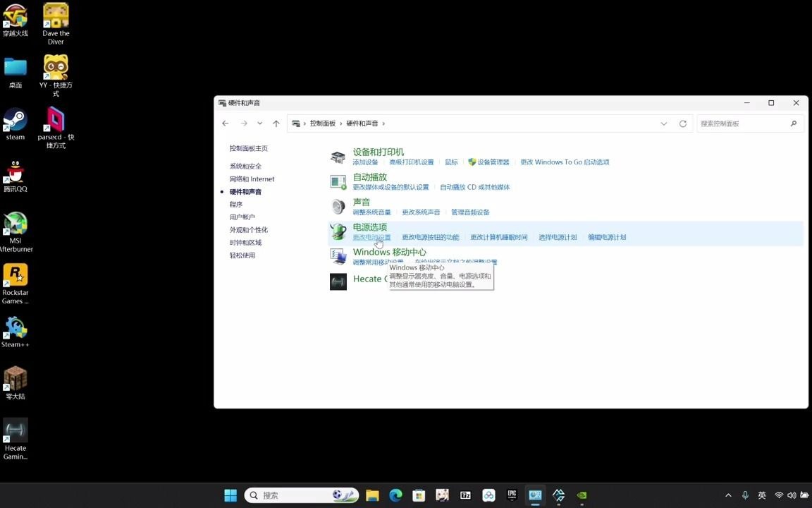Expand the address bar dropdown arrow
The image size is (812, 508).
(663, 123)
